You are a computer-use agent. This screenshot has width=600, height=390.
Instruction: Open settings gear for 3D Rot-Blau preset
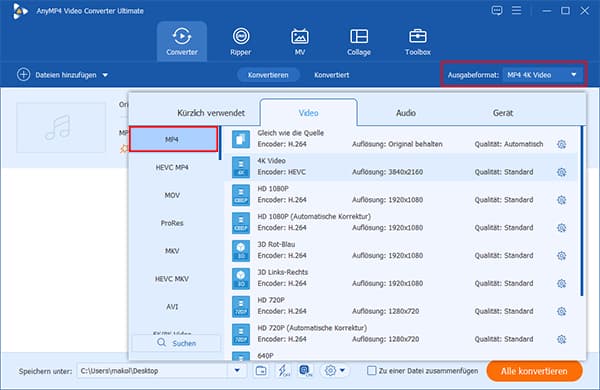[x=561, y=256]
